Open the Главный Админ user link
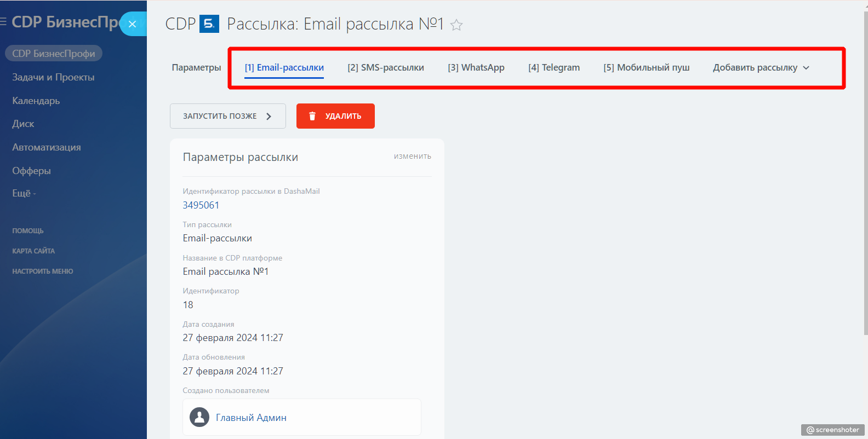This screenshot has width=868, height=439. [251, 418]
